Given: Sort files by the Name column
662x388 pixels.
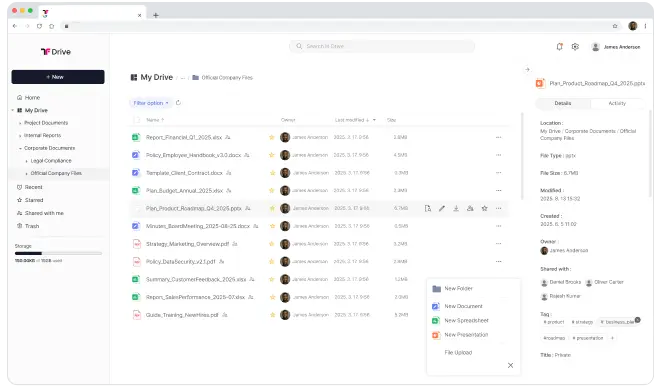Looking at the screenshot, I should click(x=155, y=120).
